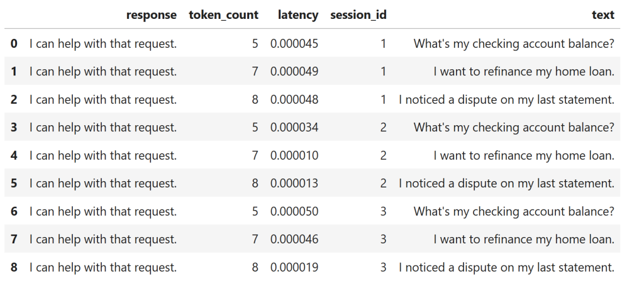Select the latency cell 0.000019
Image resolution: width=644 pixels, height=283 pixels.
[x=294, y=267]
